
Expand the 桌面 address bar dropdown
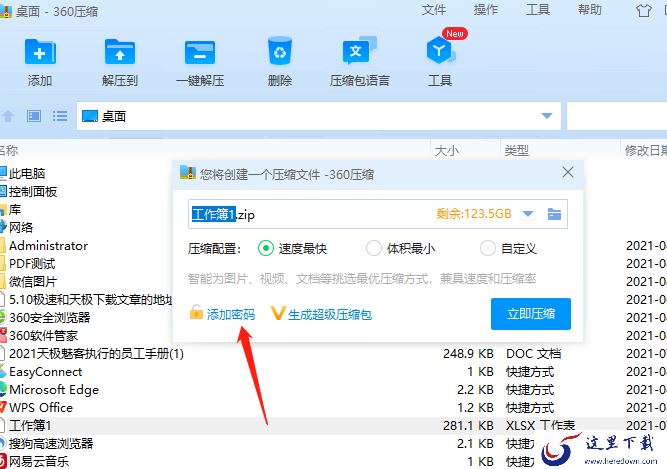547,116
